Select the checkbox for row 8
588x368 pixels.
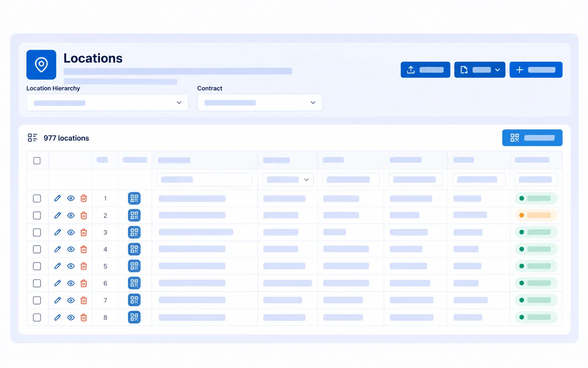coord(37,318)
